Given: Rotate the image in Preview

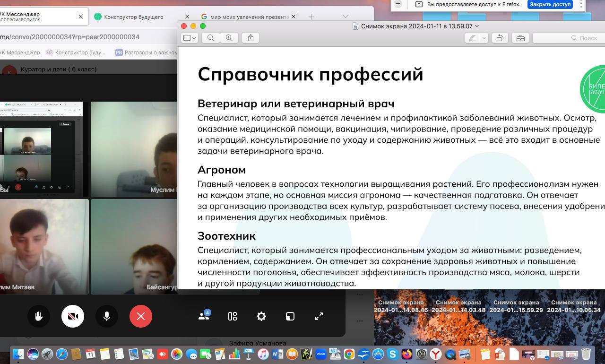Looking at the screenshot, I should tap(500, 38).
